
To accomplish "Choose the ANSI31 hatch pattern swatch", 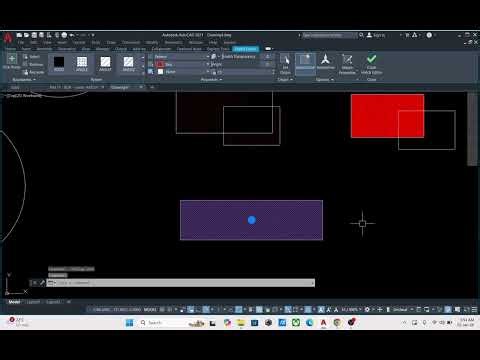I will (105, 64).
